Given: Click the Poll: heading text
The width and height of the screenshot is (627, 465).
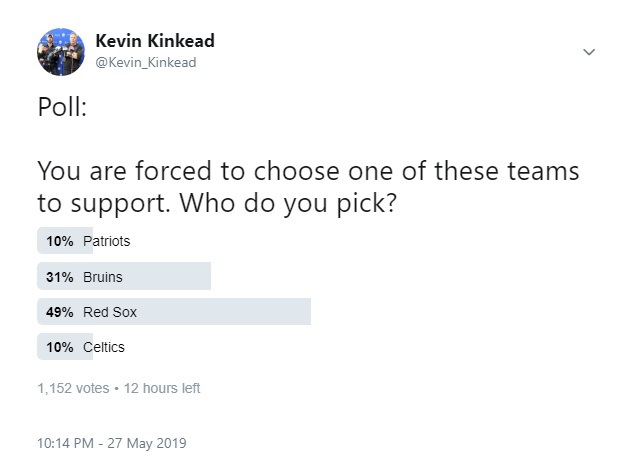Looking at the screenshot, I should [62, 108].
